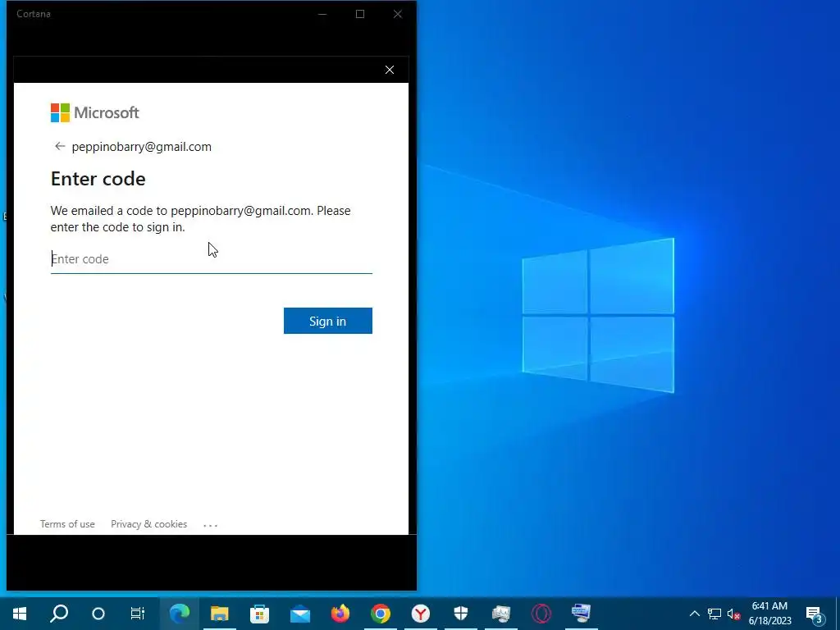This screenshot has height=630, width=840.
Task: Open Cortana circle icon on taskbar
Action: (x=98, y=614)
